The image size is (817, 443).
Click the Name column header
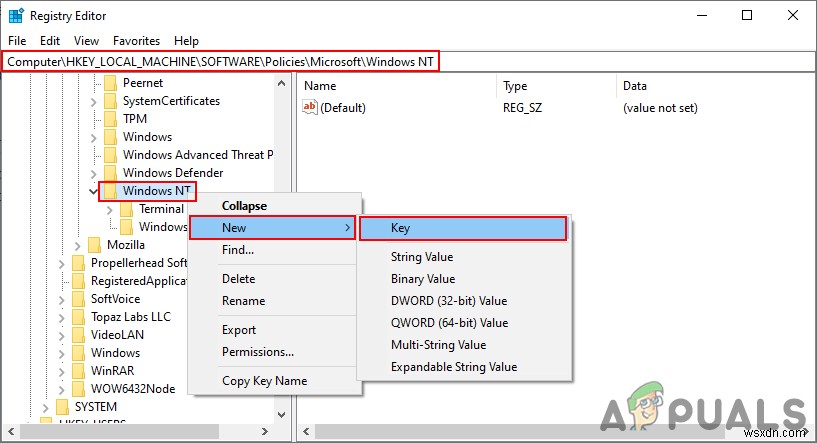(x=320, y=86)
